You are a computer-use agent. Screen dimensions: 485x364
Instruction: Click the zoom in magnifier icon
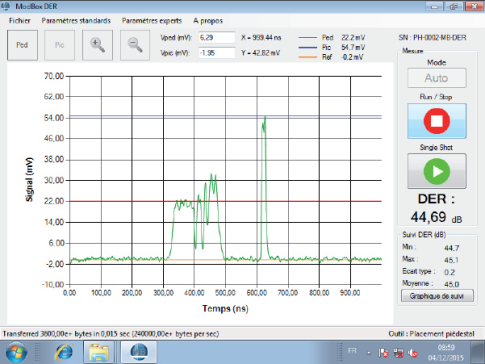coord(97,45)
